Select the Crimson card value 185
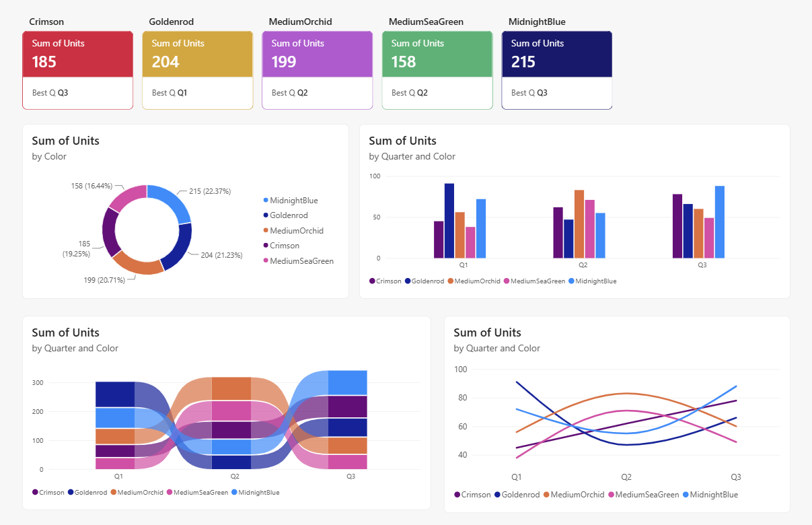The height and width of the screenshot is (525, 812). tap(44, 62)
